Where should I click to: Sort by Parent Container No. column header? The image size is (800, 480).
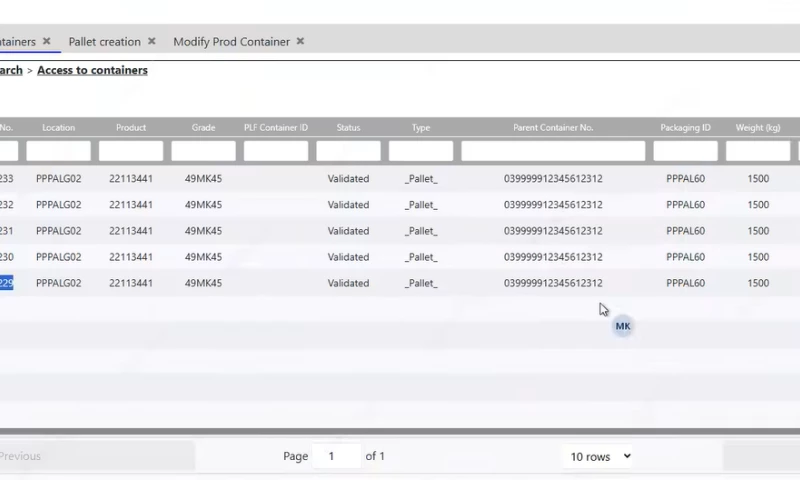[553, 128]
